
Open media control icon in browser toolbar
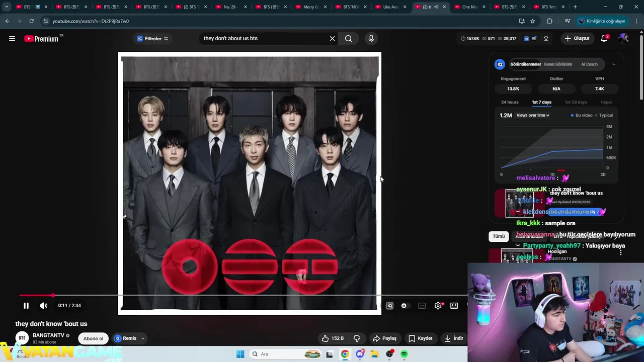pos(568,21)
